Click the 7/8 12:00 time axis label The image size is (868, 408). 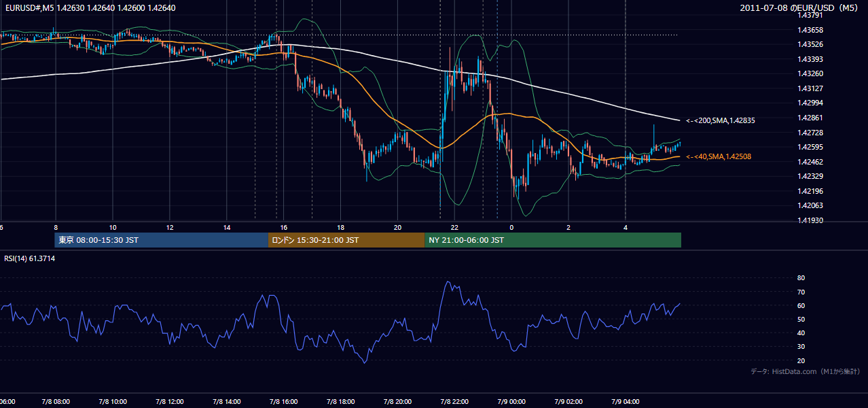coord(170,401)
